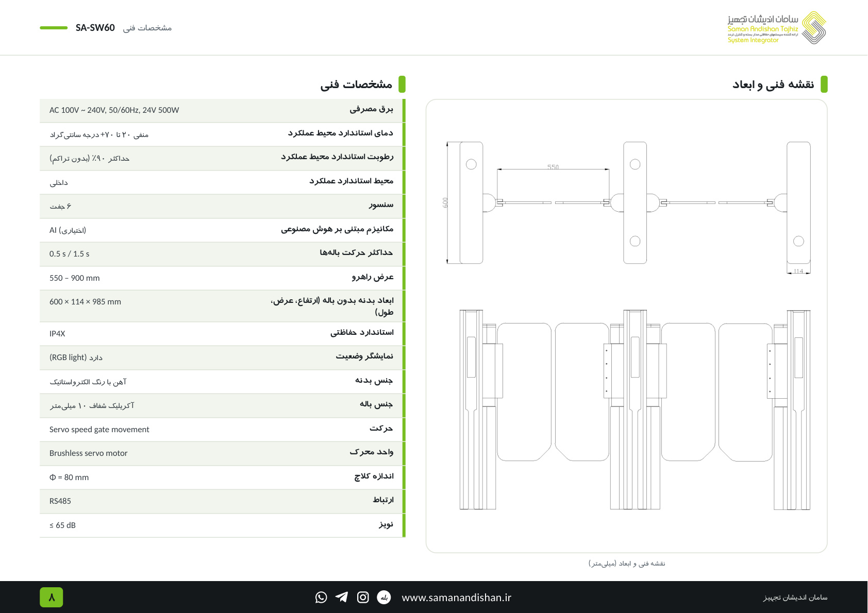The image size is (868, 613).
Task: Click the Telegram icon in the footer
Action: (x=342, y=597)
